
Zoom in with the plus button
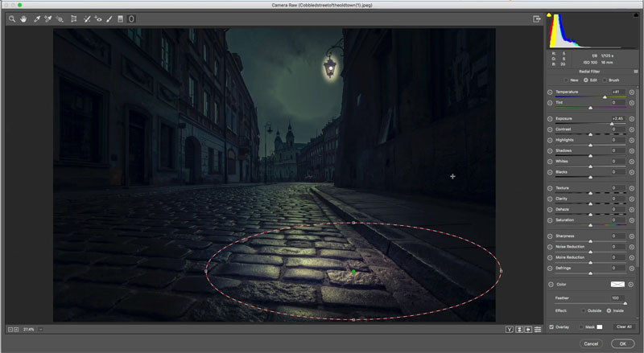(16, 329)
